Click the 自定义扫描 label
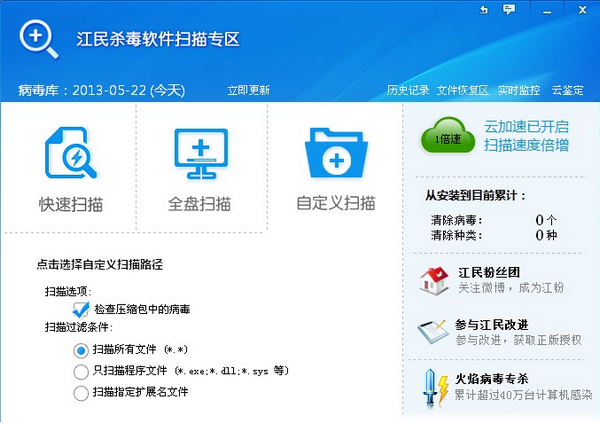Screen dimensions: 600x424 336,203
